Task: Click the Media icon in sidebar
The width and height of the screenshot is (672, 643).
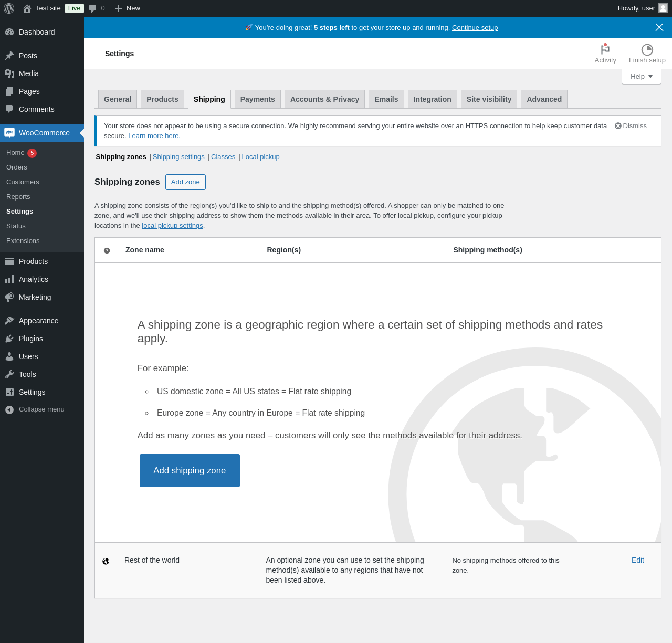Action: pos(9,73)
